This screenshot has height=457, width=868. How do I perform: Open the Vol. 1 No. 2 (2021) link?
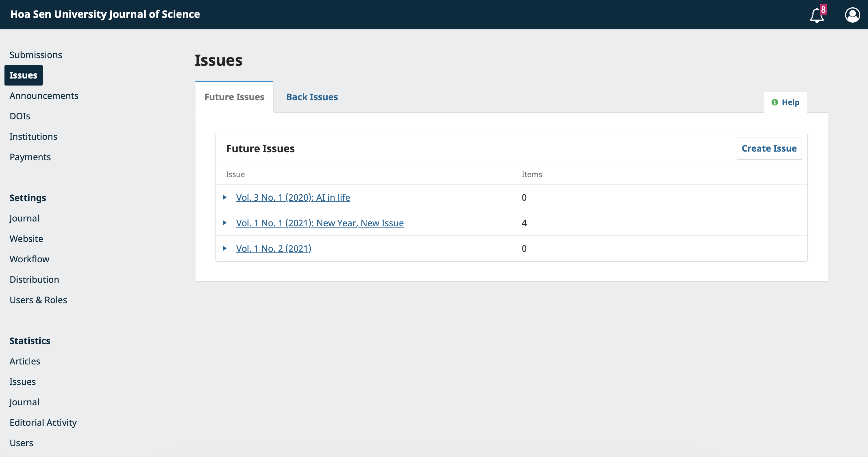(273, 249)
